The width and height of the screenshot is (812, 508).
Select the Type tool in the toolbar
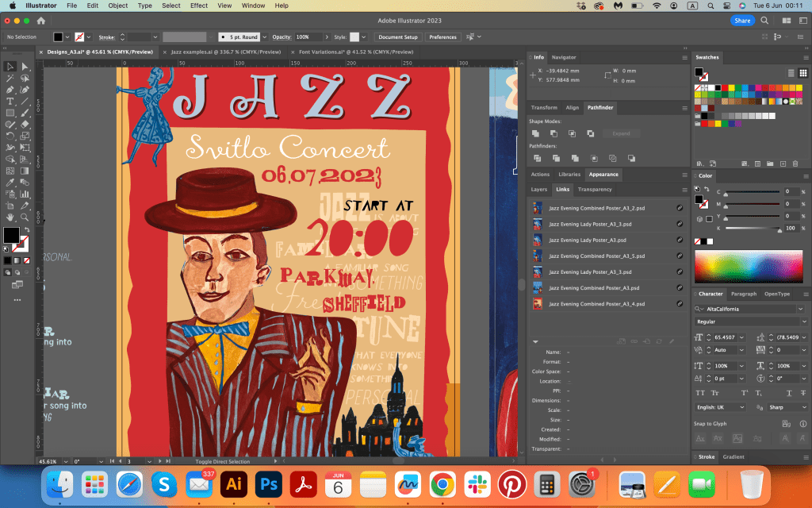pos(10,102)
